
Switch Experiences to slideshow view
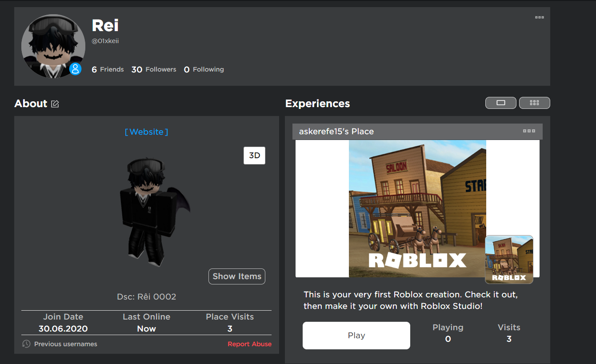(x=501, y=103)
